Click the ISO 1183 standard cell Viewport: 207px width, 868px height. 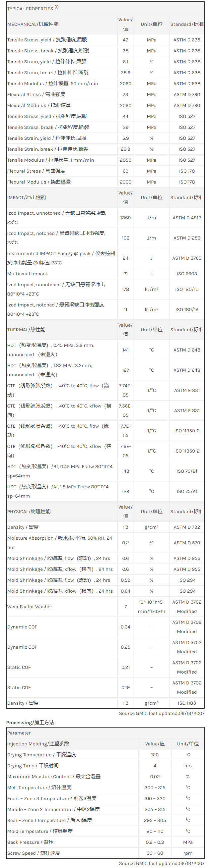(x=187, y=703)
